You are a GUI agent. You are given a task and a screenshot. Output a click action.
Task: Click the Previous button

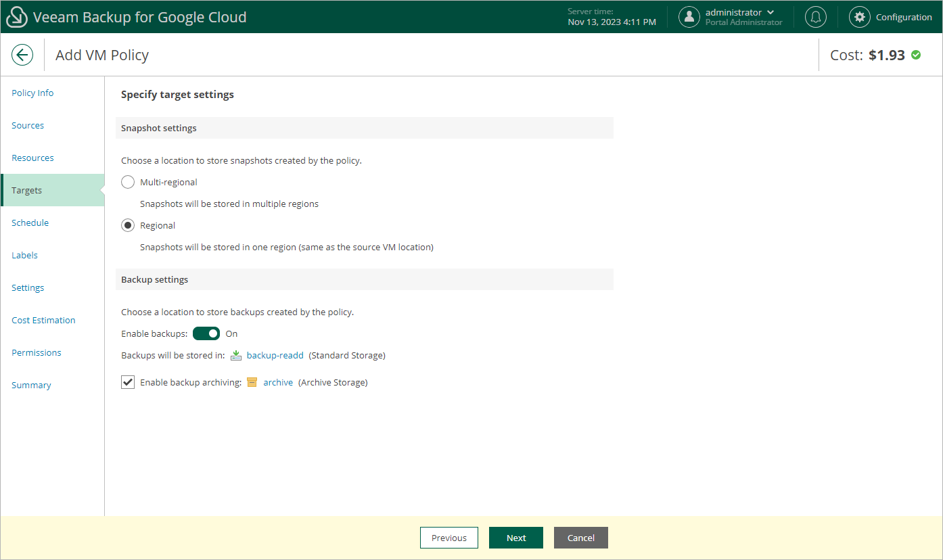(449, 538)
